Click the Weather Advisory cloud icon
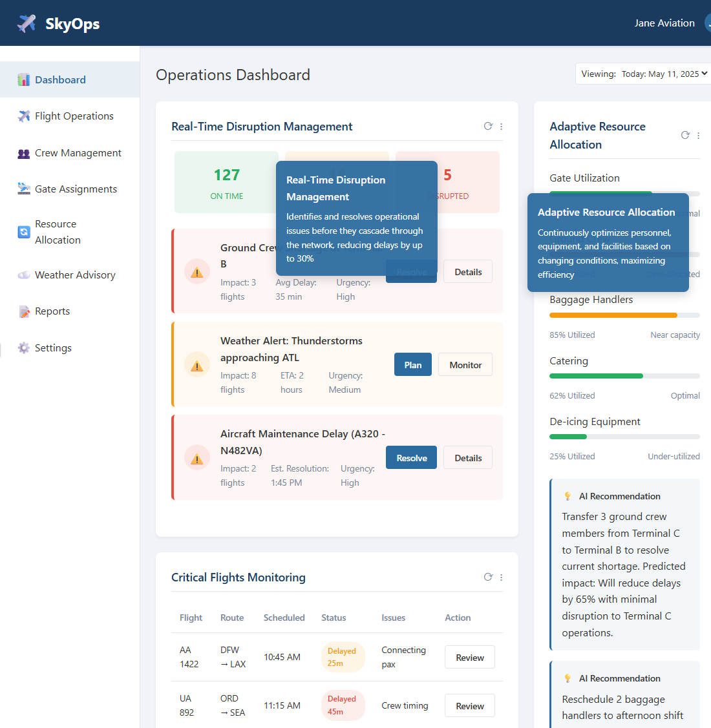The width and height of the screenshot is (711, 728). (x=24, y=275)
